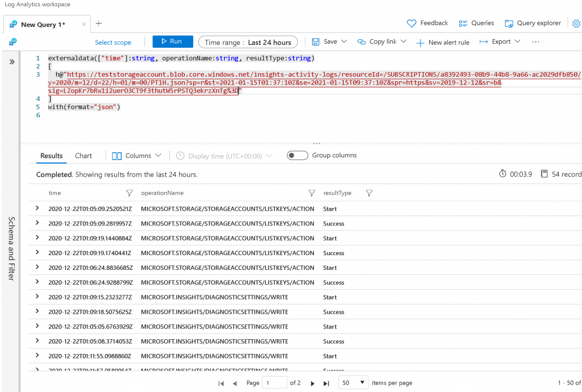Expand the Schema and Filter panel
582x392 pixels.
point(11,61)
